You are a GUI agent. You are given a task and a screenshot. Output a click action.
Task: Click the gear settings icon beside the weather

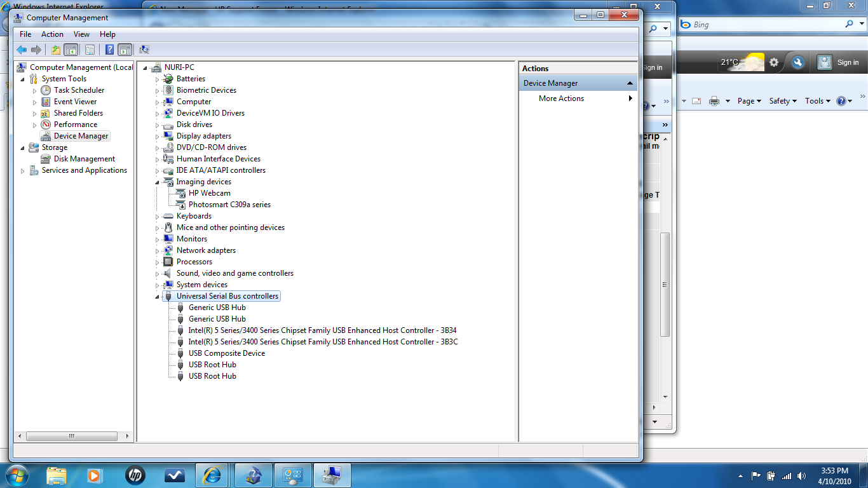coord(773,62)
